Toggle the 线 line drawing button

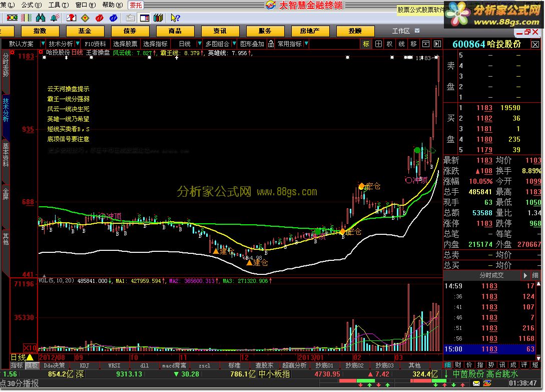[x=402, y=44]
